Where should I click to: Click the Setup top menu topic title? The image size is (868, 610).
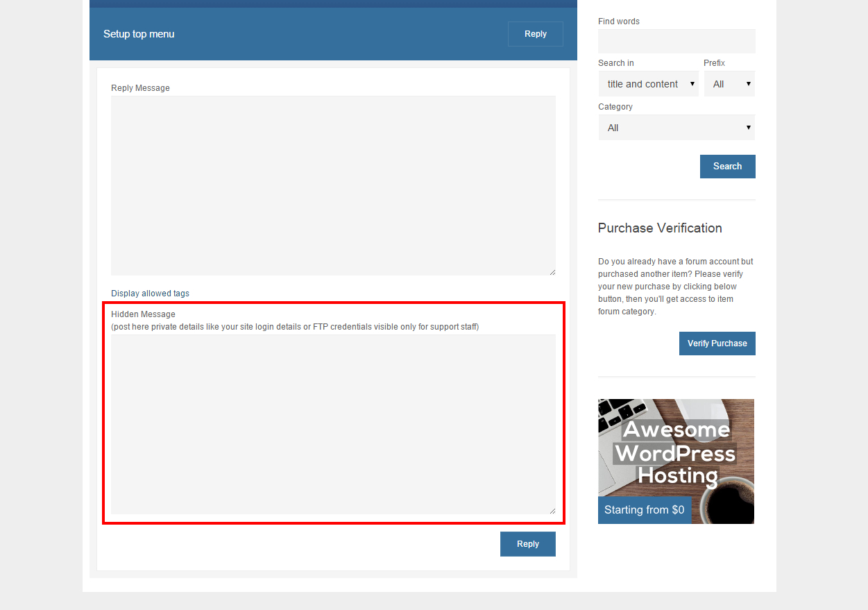pos(139,34)
